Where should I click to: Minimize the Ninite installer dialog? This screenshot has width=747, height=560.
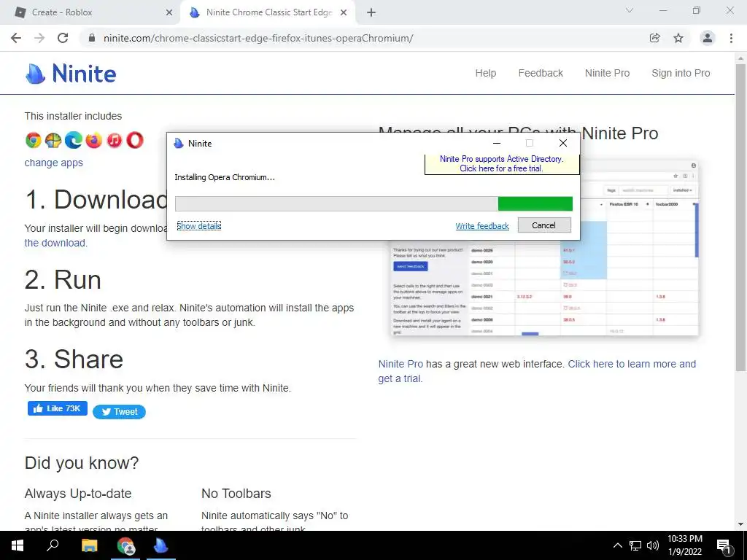496,144
